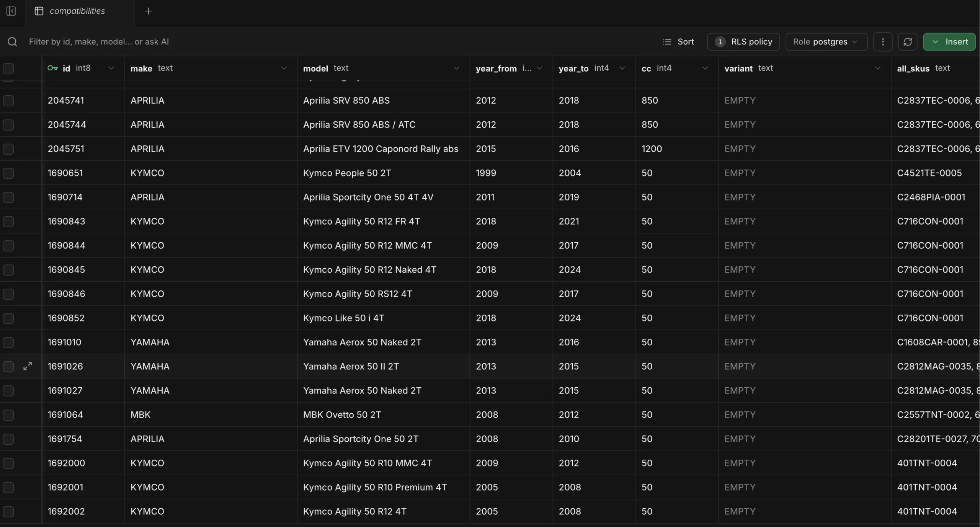Select cell Kymco Agility 50 RS12 4T
The width and height of the screenshot is (980, 527).
[384, 294]
